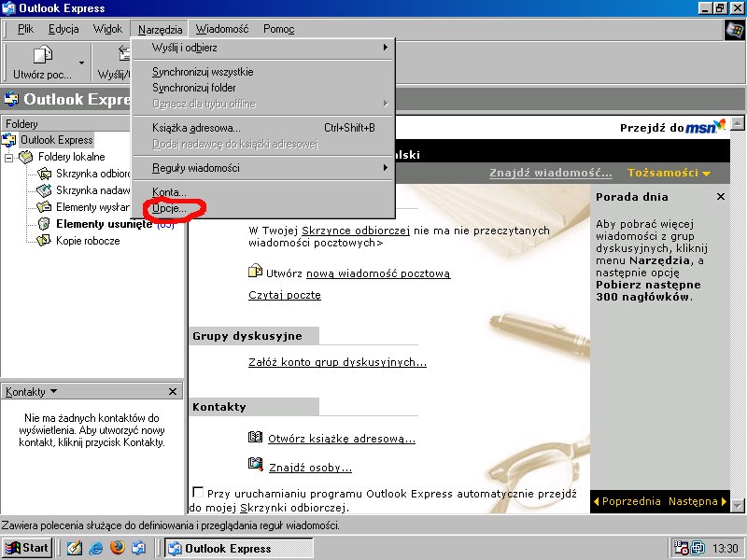The height and width of the screenshot is (560, 747).
Task: Expand the Reguły wiadomości submenu
Action: pos(263,168)
